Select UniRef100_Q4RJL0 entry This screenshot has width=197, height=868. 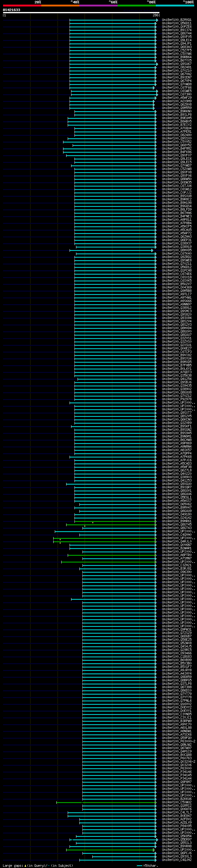coord(176,542)
